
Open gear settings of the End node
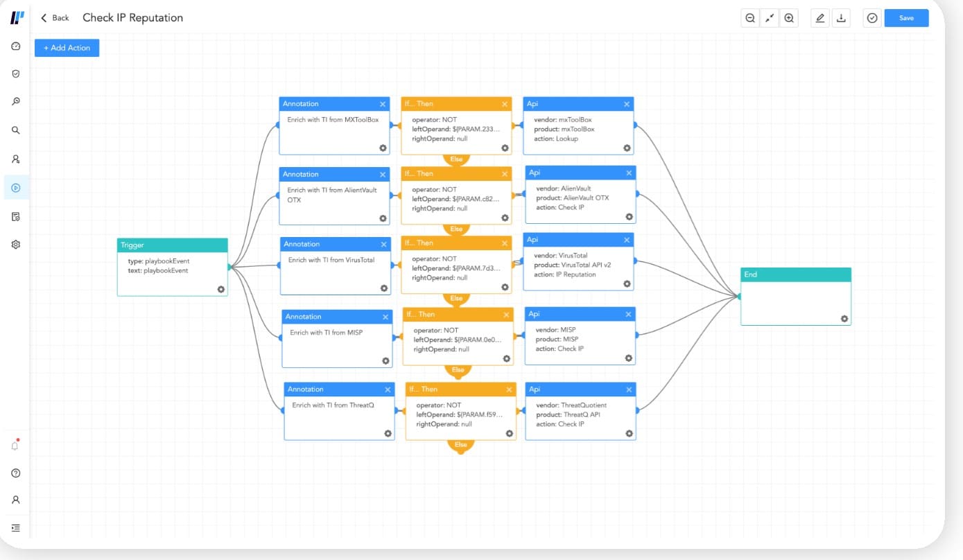[844, 319]
